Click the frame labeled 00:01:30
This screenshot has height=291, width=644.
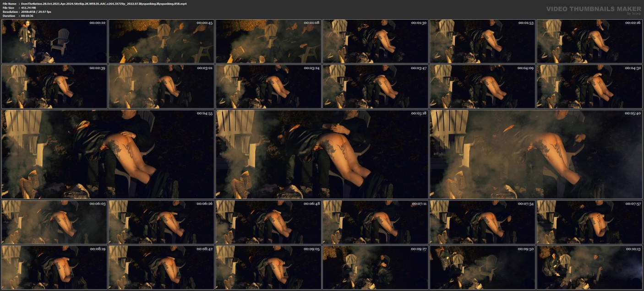click(x=376, y=41)
